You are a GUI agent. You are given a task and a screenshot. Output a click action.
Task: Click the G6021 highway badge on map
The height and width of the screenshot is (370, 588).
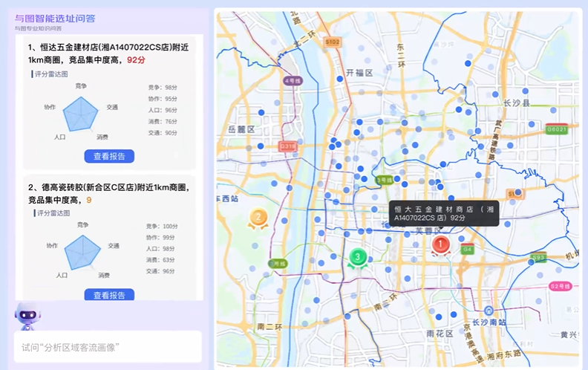coord(556,129)
